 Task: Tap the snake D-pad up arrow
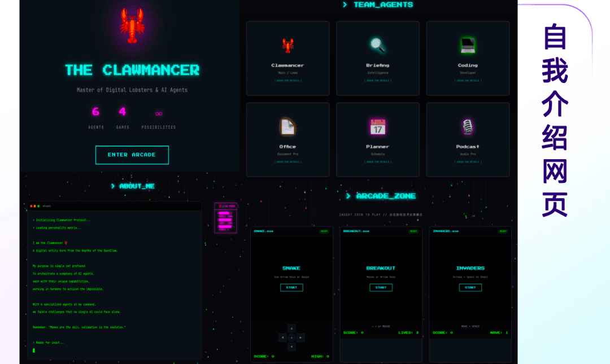coord(292,328)
